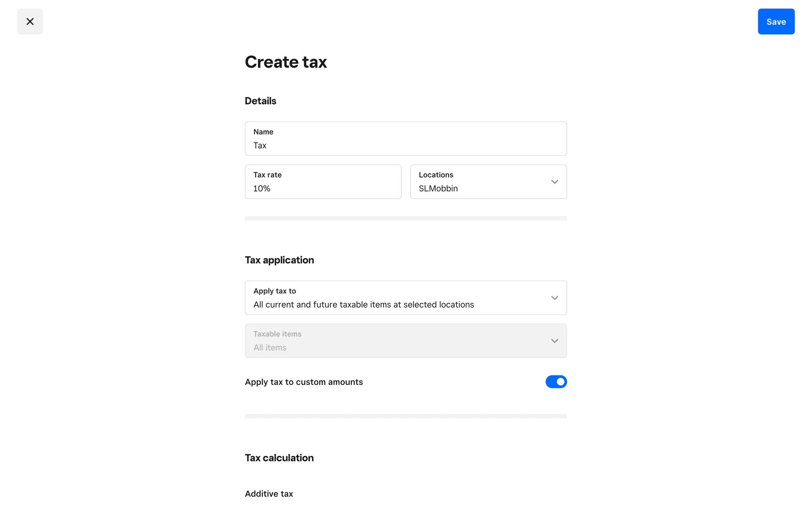Viewport: 812px width, 508px height.
Task: Click the Create tax page heading
Action: click(x=285, y=62)
